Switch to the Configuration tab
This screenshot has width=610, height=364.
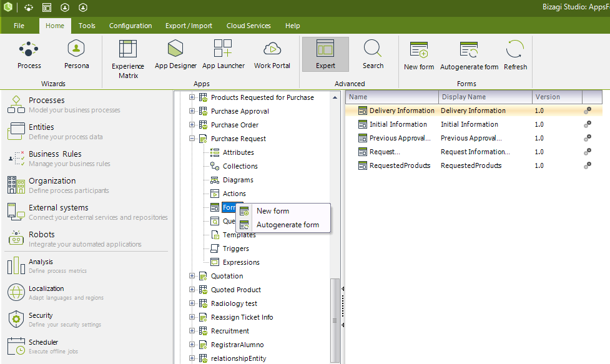(x=130, y=26)
